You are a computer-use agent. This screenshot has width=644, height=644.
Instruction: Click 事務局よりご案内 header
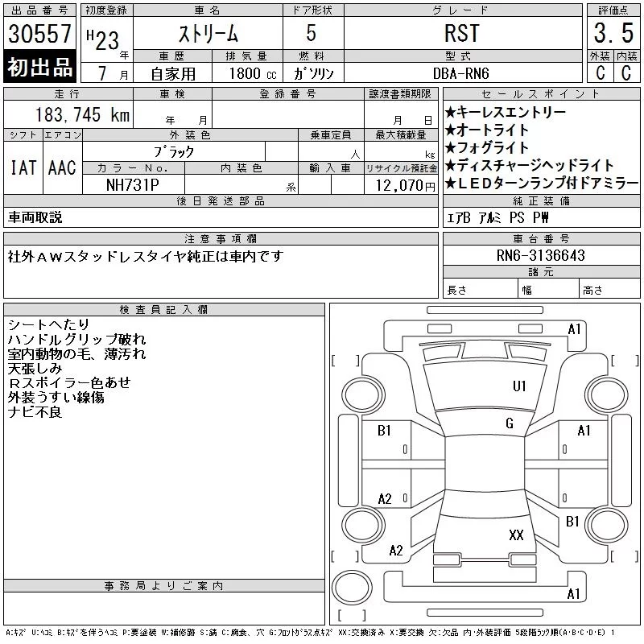coord(164,586)
